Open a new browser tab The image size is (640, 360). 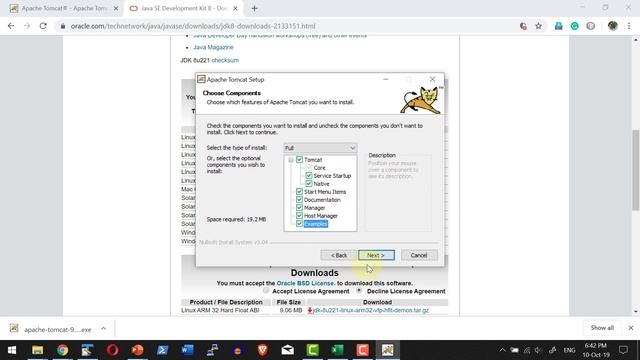pos(254,8)
